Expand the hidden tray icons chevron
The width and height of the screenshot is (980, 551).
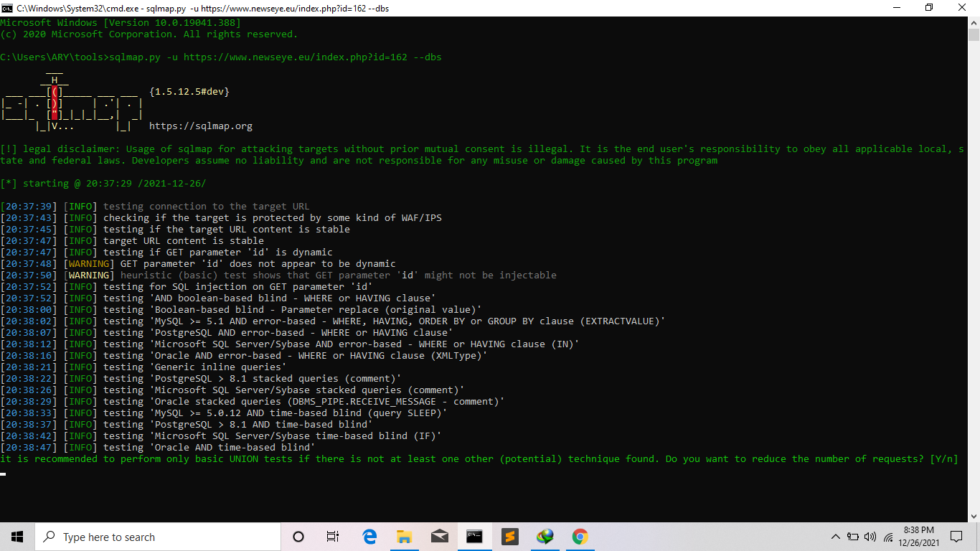click(836, 537)
